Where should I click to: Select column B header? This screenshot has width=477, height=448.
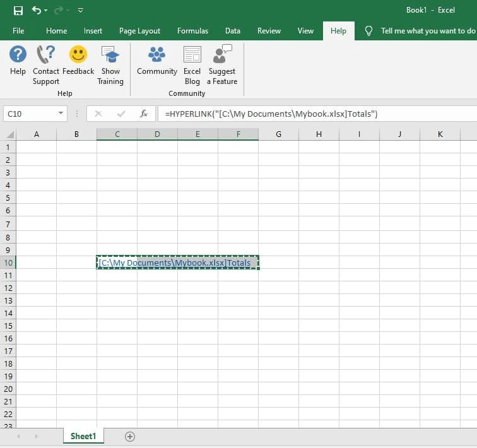pos(77,134)
